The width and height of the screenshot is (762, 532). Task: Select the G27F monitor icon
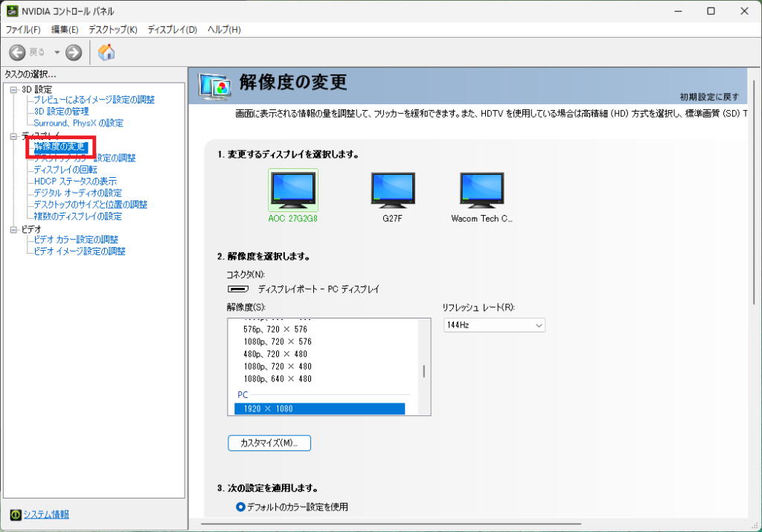392,190
